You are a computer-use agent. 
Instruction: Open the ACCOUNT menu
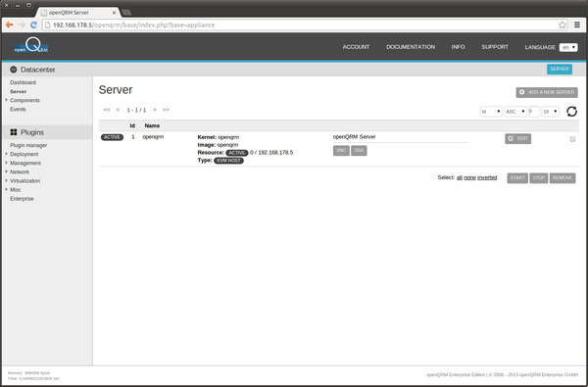[356, 47]
